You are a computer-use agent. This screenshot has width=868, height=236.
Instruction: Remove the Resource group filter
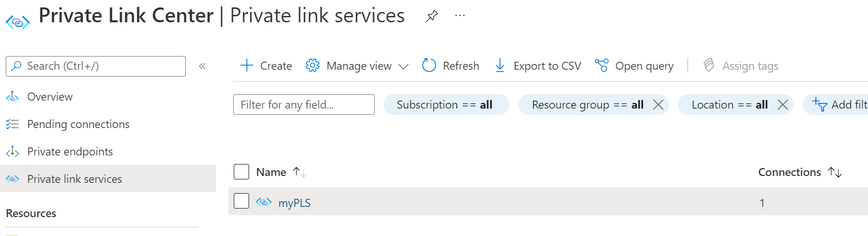pos(658,105)
